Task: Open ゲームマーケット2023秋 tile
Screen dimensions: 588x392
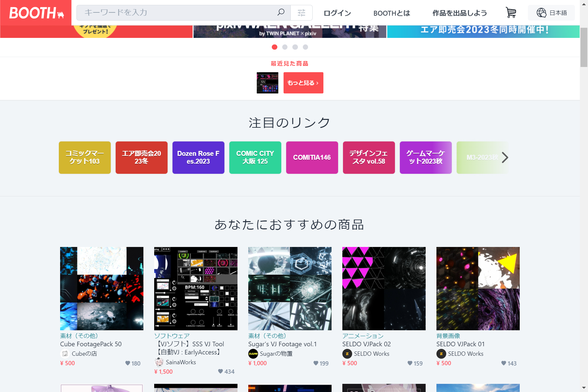Action: click(x=426, y=157)
